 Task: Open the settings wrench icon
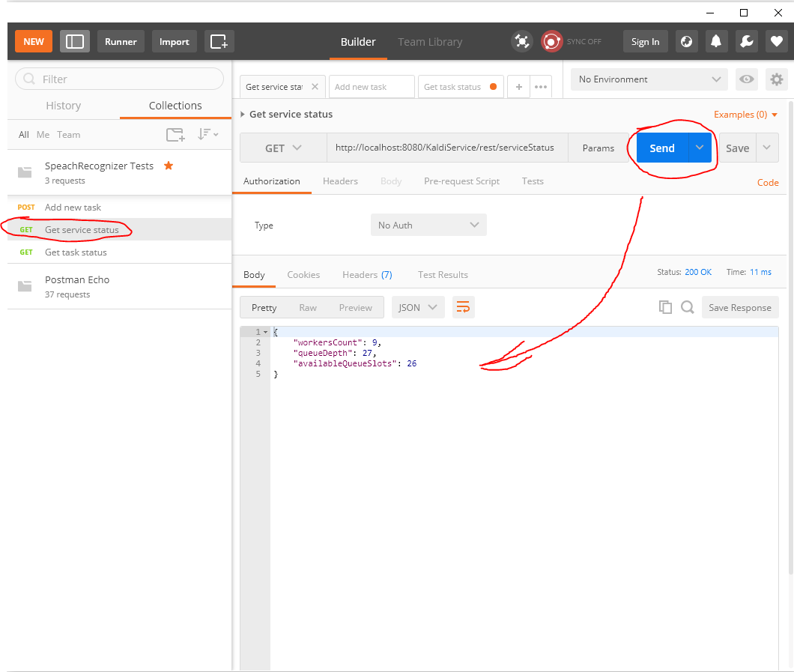[746, 41]
